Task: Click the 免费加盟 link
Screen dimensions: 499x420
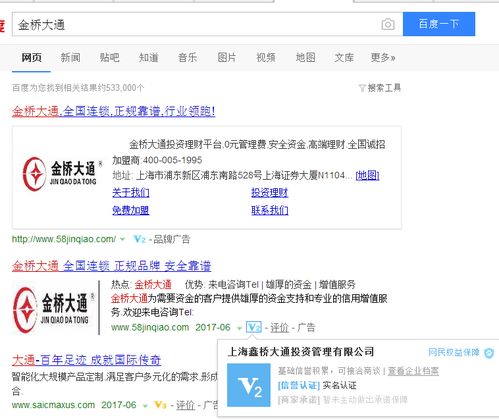Action: tap(131, 210)
